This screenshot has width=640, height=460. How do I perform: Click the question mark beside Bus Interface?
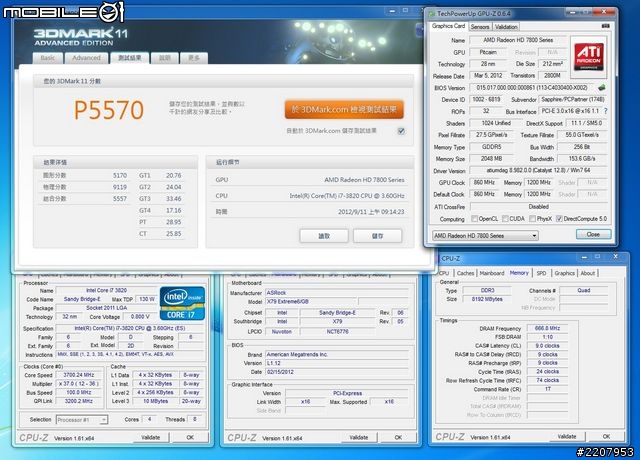[605, 111]
